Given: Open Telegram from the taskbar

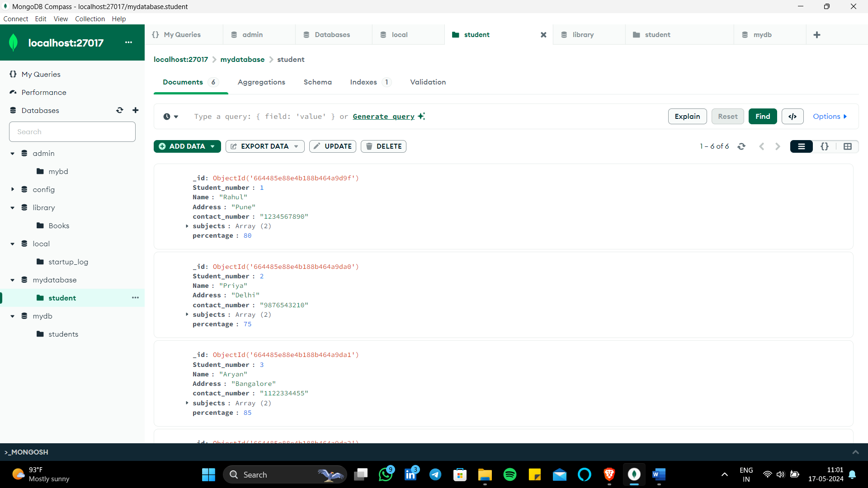Looking at the screenshot, I should click(435, 474).
